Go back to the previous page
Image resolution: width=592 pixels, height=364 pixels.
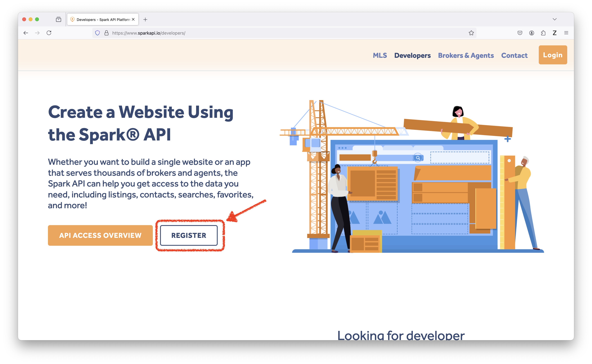pyautogui.click(x=26, y=33)
